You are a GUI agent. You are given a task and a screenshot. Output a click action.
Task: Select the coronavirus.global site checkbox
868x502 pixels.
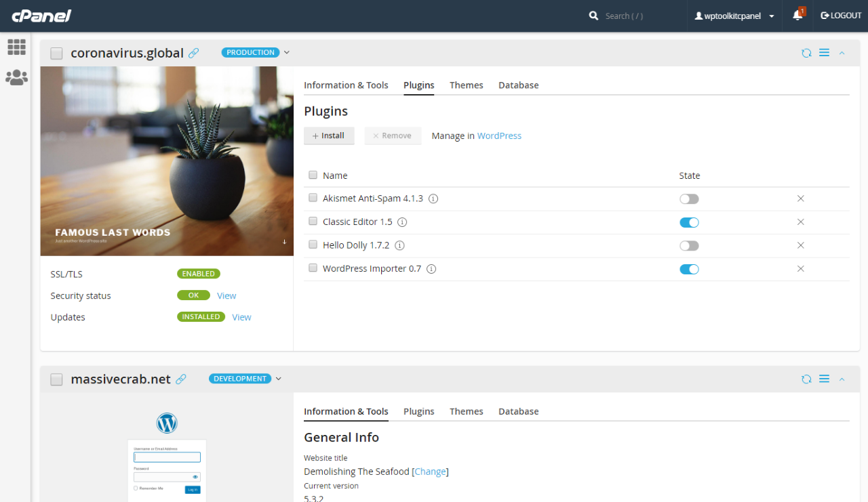[56, 54]
